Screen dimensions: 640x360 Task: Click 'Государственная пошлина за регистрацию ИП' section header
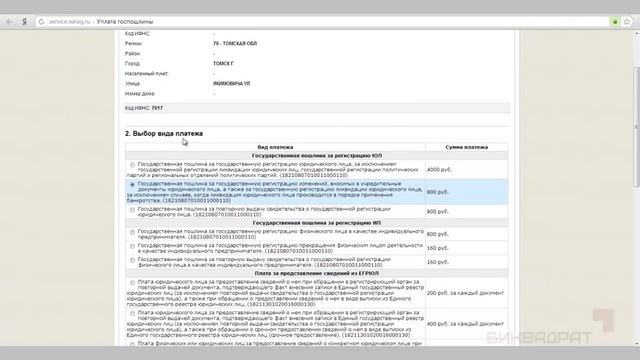(317, 223)
